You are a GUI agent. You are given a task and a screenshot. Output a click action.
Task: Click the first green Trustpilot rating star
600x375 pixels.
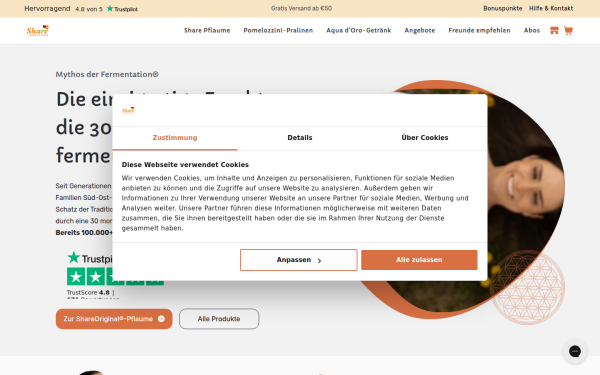coord(76,276)
